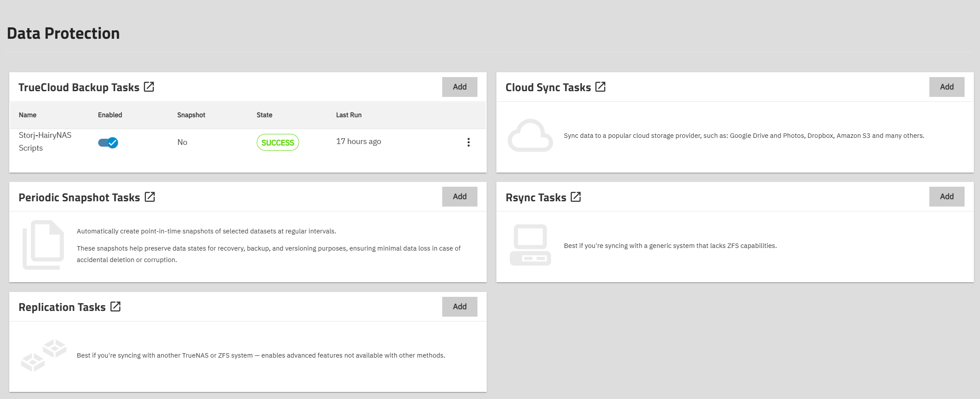Click the SUCCESS state badge

[x=277, y=142]
